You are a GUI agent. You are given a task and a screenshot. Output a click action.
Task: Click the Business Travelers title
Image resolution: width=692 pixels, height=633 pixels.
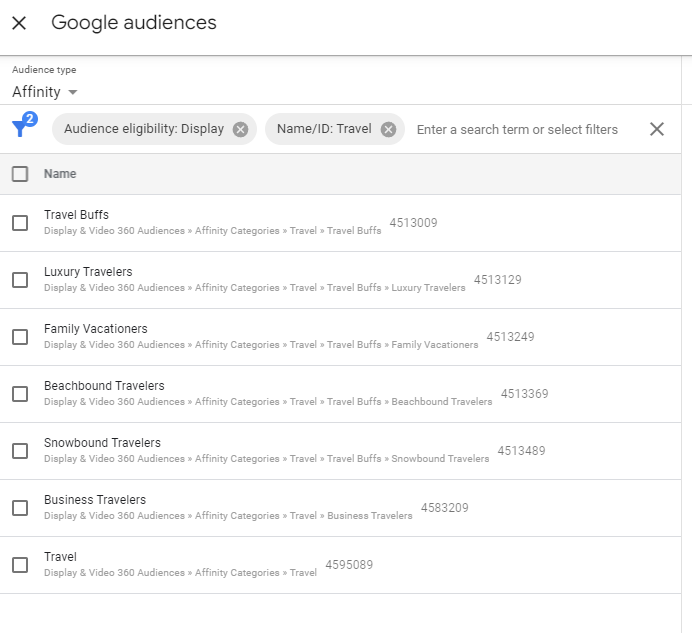click(x=95, y=499)
